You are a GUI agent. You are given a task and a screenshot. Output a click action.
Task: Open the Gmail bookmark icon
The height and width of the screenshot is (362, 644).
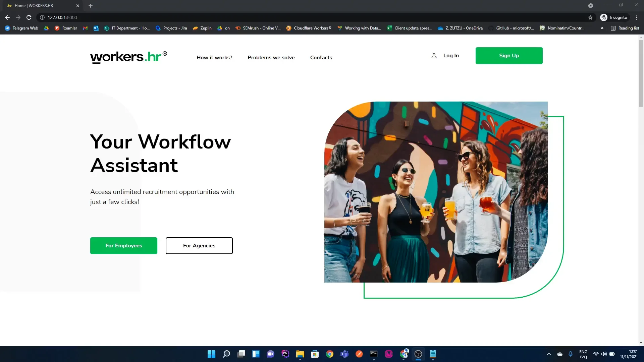85,28
